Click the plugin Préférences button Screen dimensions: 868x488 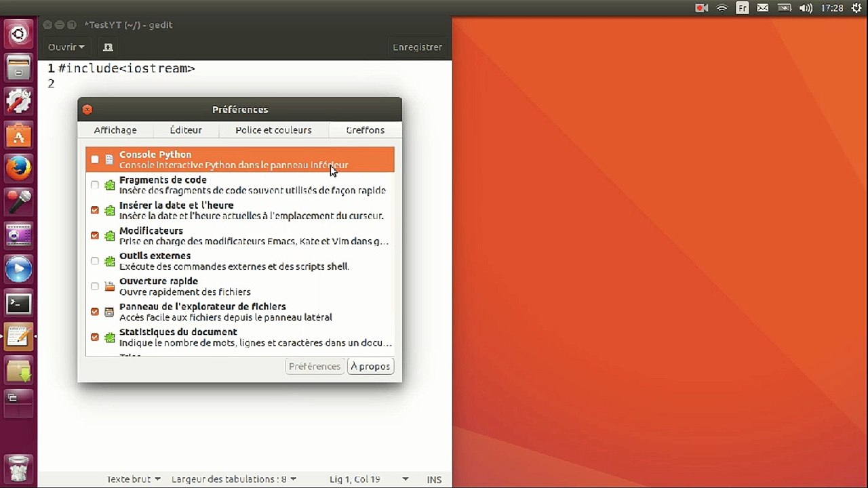coord(315,366)
